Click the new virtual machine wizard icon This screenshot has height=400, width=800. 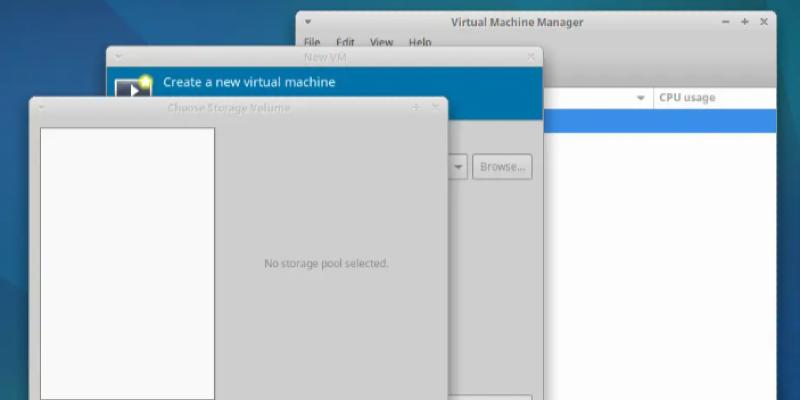pos(134,87)
